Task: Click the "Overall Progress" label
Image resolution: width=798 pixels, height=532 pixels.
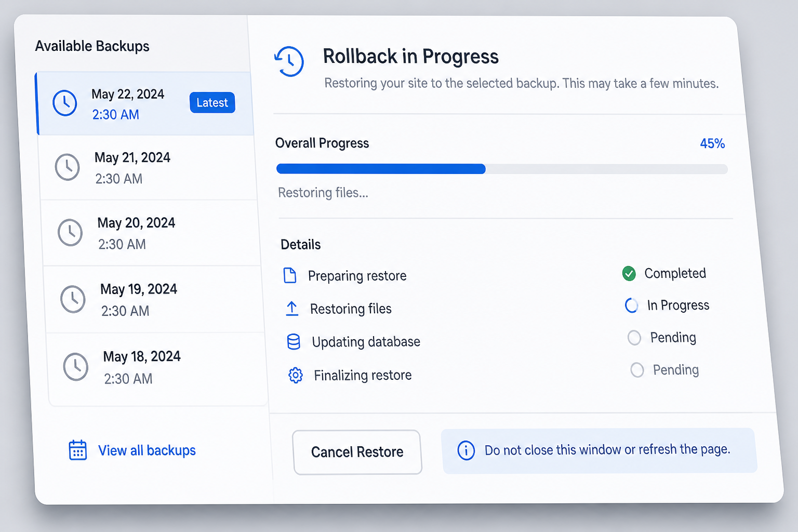Action: click(322, 143)
